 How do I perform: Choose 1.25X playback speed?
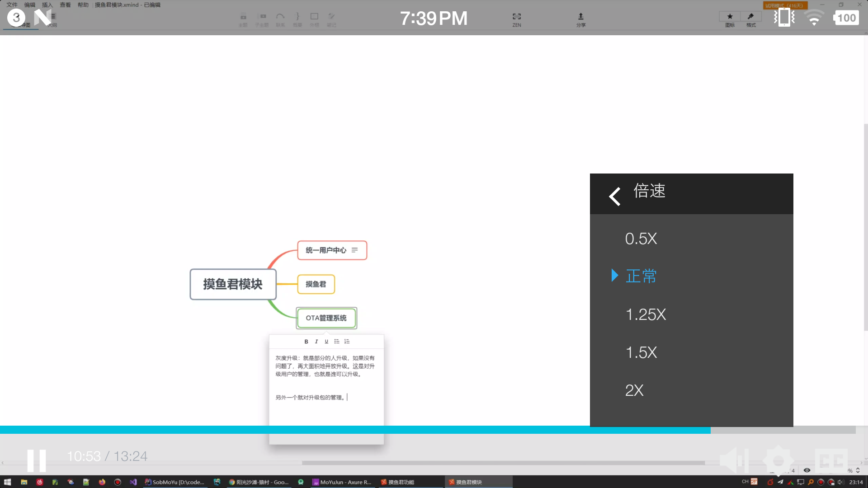pyautogui.click(x=646, y=314)
